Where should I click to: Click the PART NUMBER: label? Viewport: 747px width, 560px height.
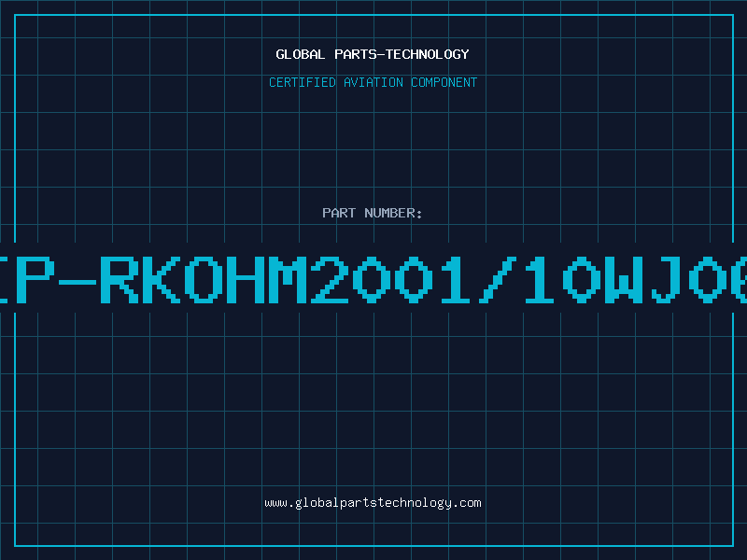[x=373, y=213]
